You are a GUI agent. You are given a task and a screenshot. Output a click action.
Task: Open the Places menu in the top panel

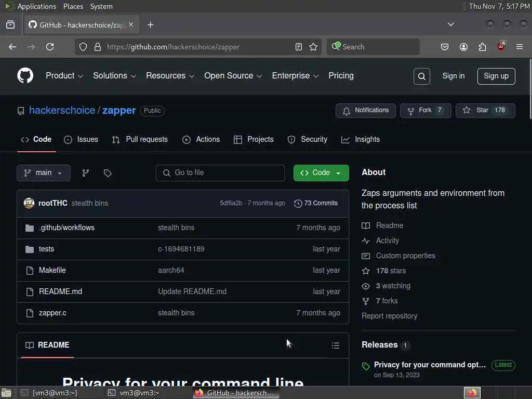coord(73,6)
